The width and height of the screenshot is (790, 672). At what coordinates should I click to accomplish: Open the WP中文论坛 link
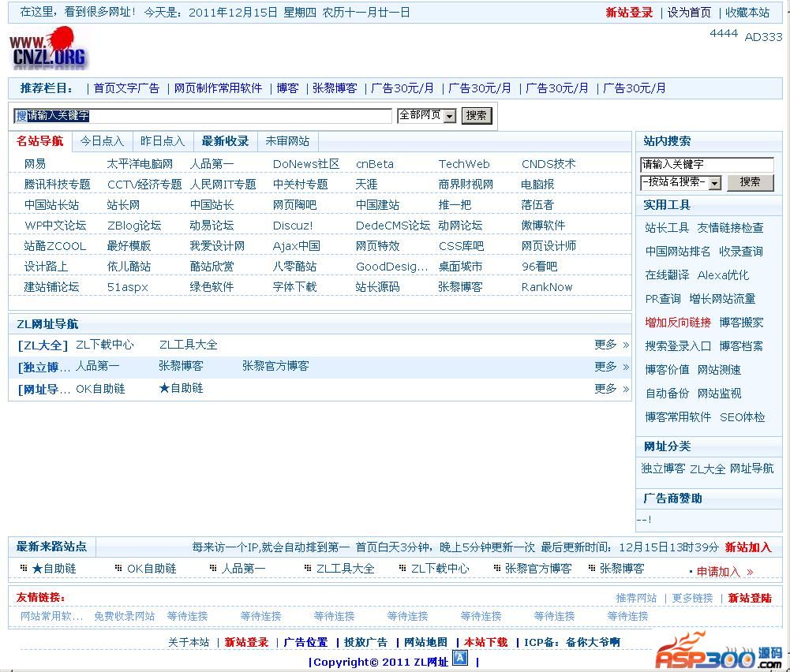point(55,226)
